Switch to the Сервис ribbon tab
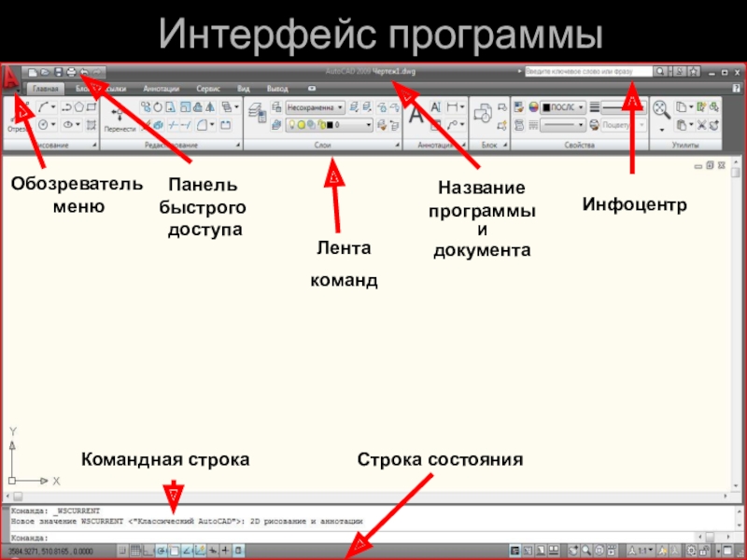The width and height of the screenshot is (747, 560). click(208, 89)
